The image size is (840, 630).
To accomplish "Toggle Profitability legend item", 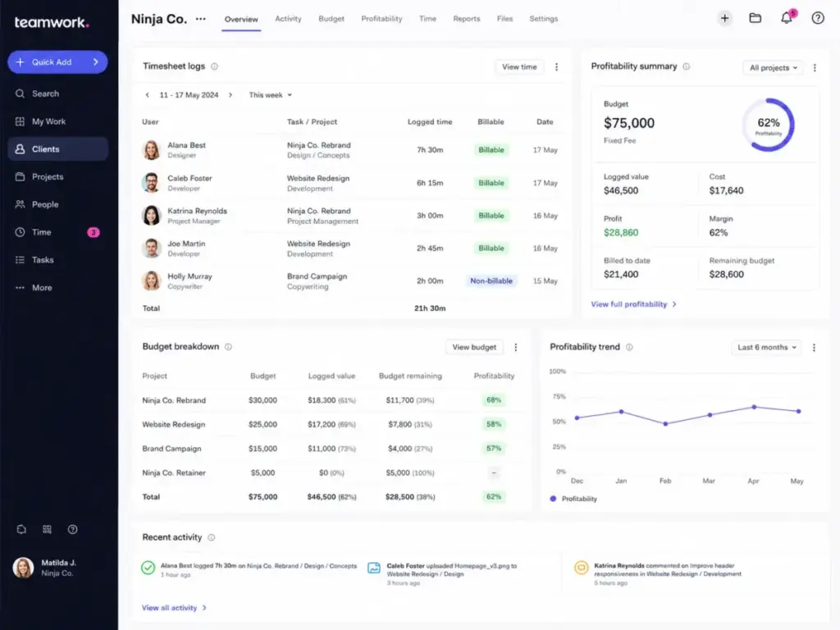I will click(573, 499).
